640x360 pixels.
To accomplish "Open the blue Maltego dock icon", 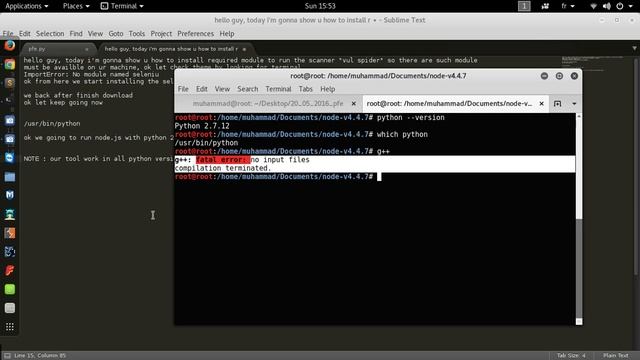I will [10, 251].
